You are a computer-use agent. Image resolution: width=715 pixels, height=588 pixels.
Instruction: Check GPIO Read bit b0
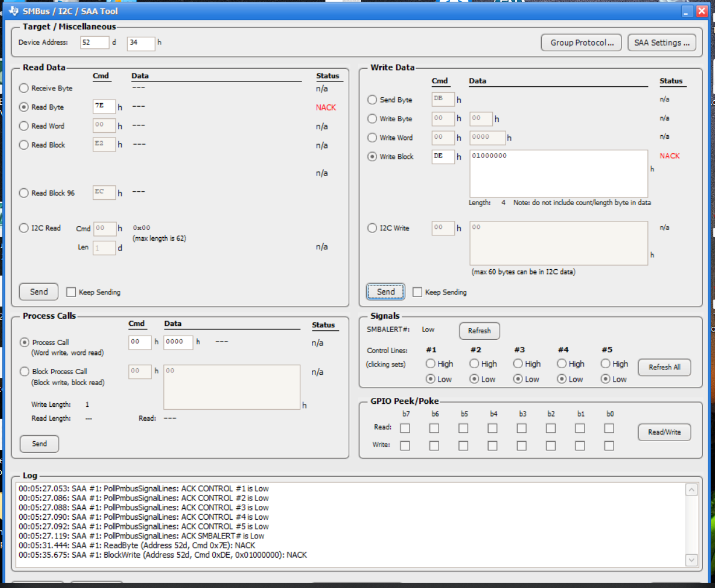click(x=609, y=428)
